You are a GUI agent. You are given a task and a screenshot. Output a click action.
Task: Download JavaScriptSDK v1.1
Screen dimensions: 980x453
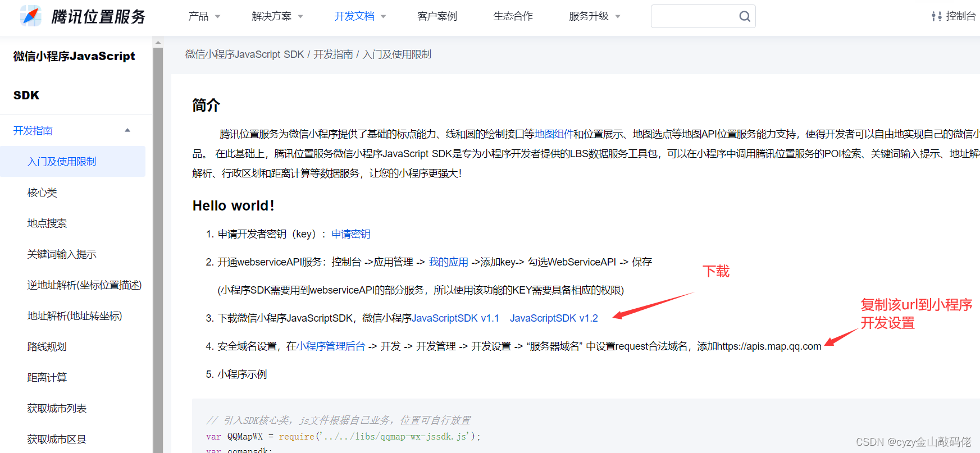tap(455, 318)
